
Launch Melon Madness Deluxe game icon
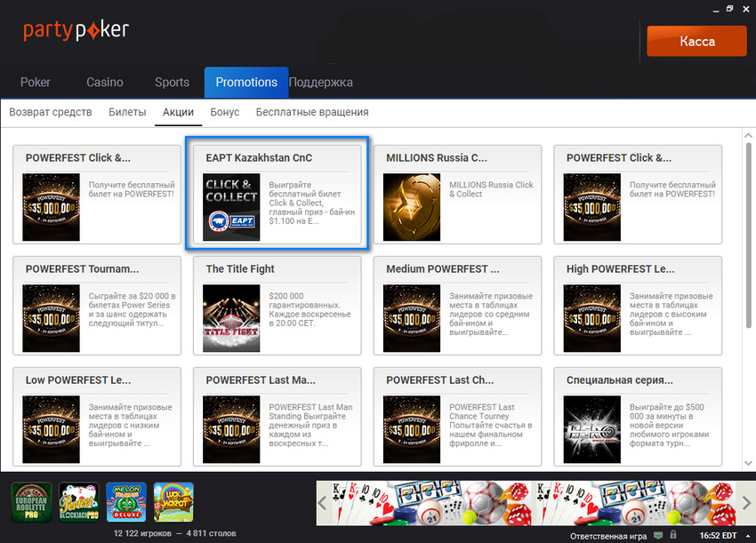pos(126,502)
